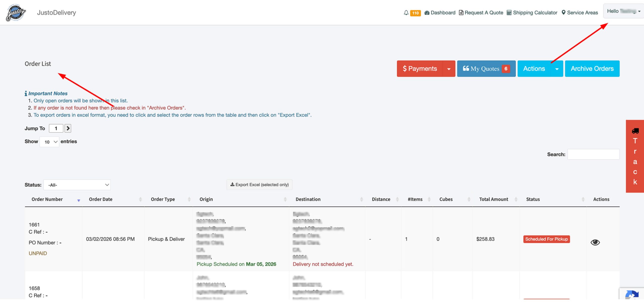Click the notification bell icon

click(406, 13)
